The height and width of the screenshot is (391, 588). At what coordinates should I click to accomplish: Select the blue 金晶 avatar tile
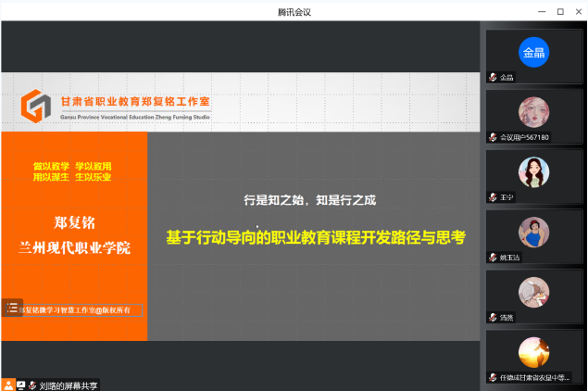533,53
